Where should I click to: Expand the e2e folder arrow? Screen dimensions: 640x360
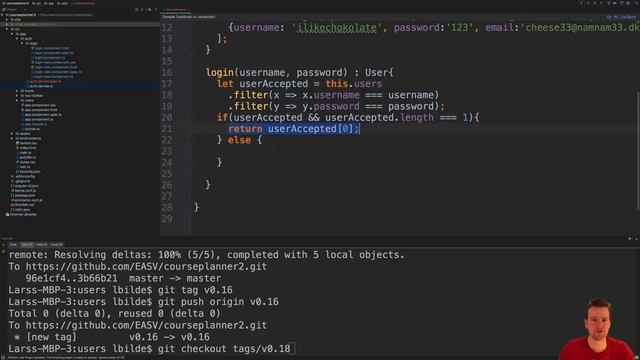click(x=7, y=20)
